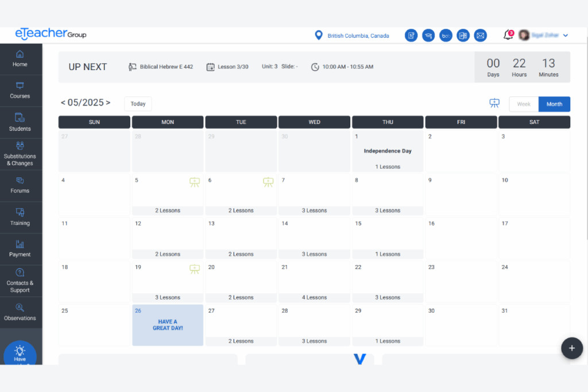Click the clock icon in Up Next

tap(315, 67)
